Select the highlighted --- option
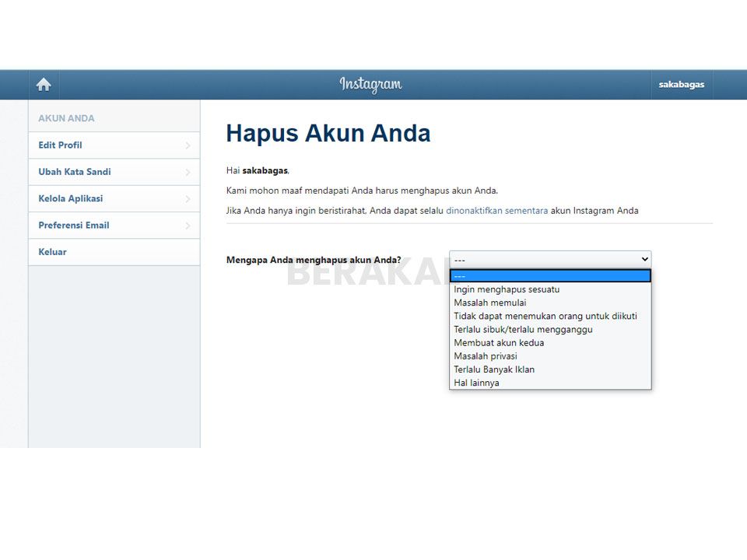This screenshot has width=747, height=560. [550, 275]
